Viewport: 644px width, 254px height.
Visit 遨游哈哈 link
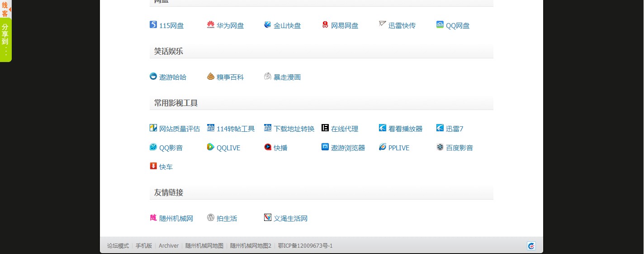[x=173, y=77]
